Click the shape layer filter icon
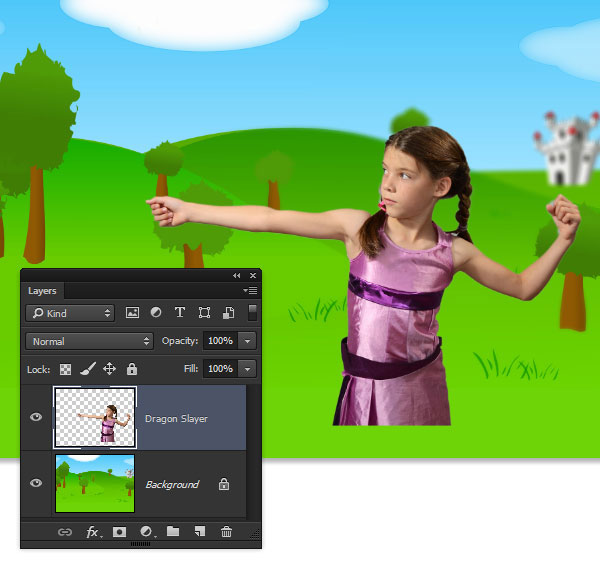Image resolution: width=600 pixels, height=563 pixels. point(204,313)
